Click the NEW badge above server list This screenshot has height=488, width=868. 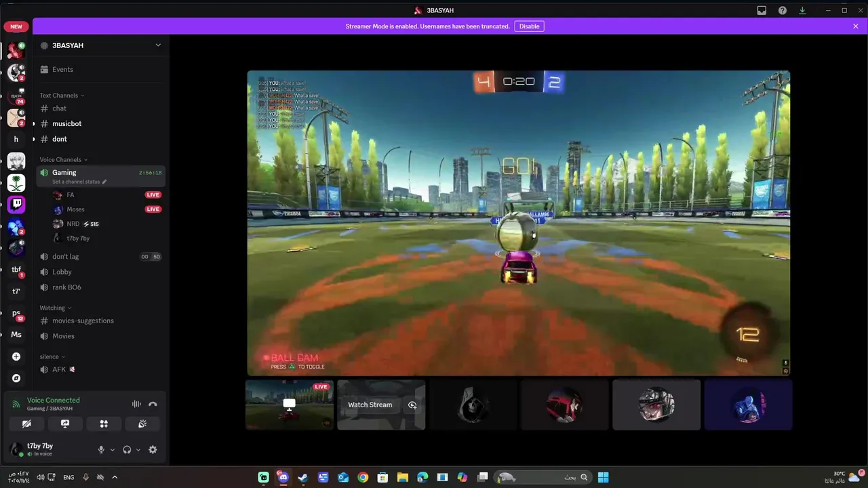click(x=16, y=26)
